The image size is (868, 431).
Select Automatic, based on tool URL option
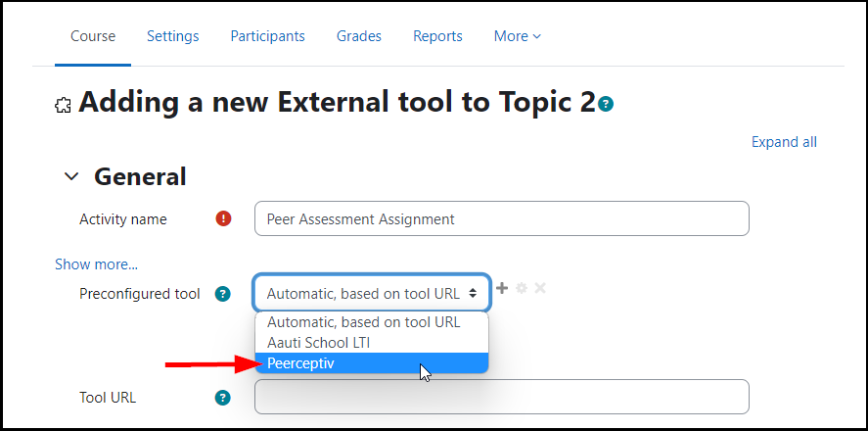click(x=372, y=322)
